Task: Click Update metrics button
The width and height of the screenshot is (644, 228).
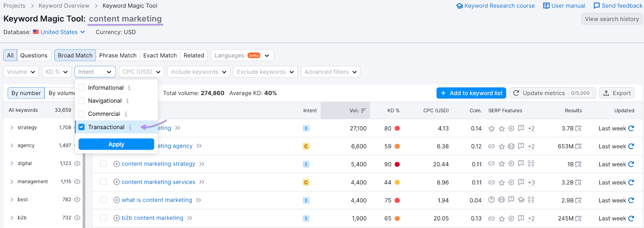Action: click(552, 93)
